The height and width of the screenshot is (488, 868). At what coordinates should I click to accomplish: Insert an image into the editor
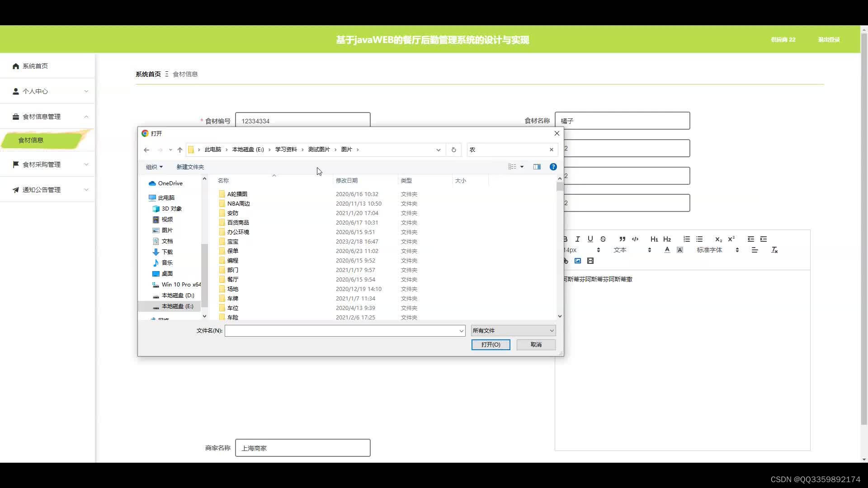click(x=578, y=261)
